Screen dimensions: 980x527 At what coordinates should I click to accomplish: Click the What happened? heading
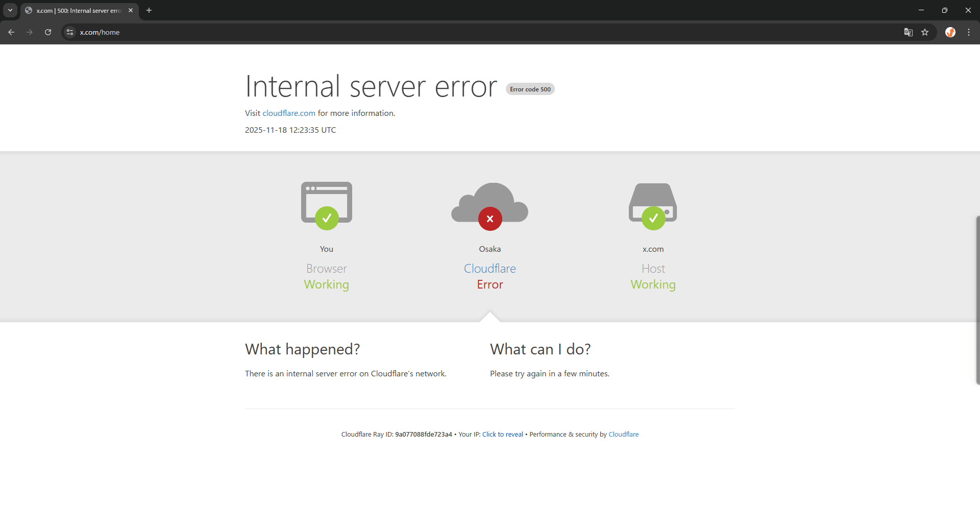click(303, 349)
